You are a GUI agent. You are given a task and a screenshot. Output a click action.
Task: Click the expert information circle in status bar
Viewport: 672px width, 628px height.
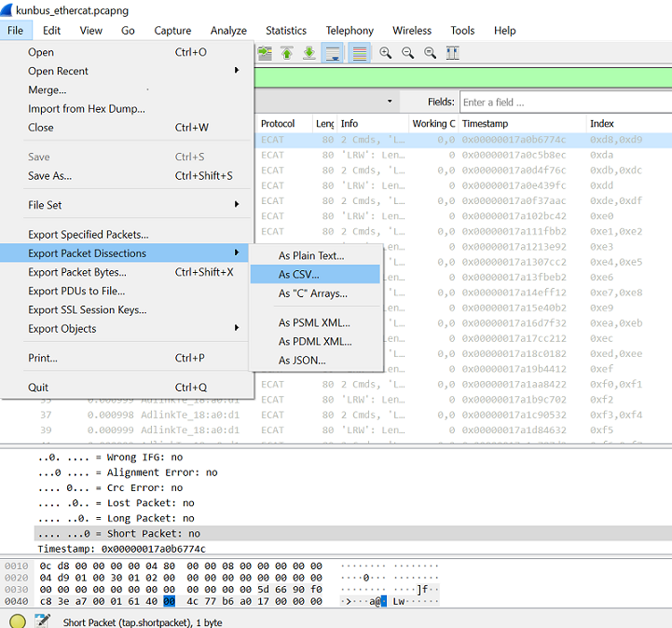(x=17, y=621)
